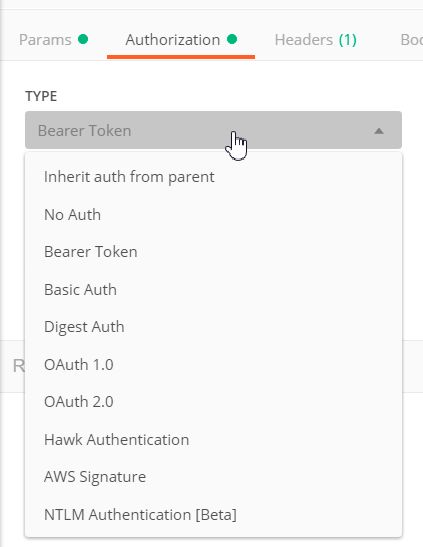This screenshot has height=547, width=423.
Task: Click the (1) count on Headers
Action: [x=348, y=40]
